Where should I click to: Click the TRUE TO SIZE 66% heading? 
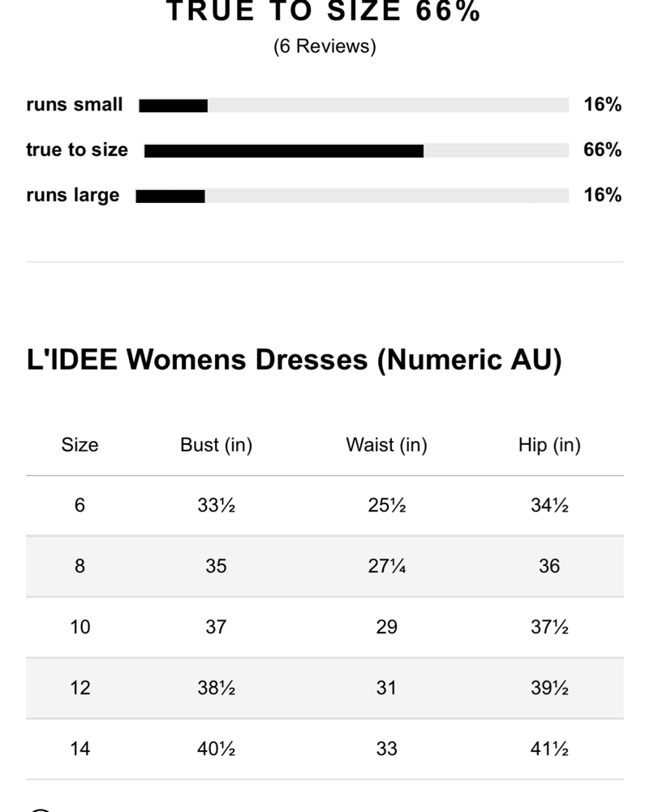[x=324, y=11]
